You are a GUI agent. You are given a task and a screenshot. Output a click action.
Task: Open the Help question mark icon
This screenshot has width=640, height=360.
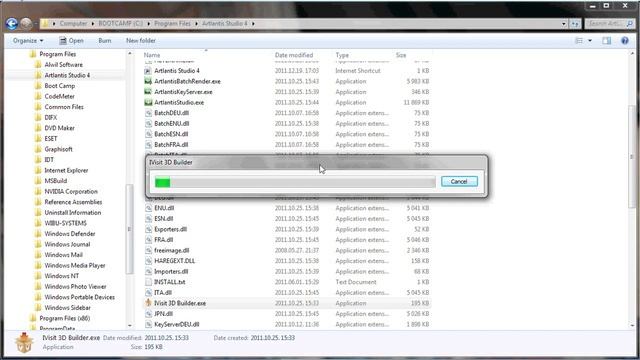click(x=624, y=40)
